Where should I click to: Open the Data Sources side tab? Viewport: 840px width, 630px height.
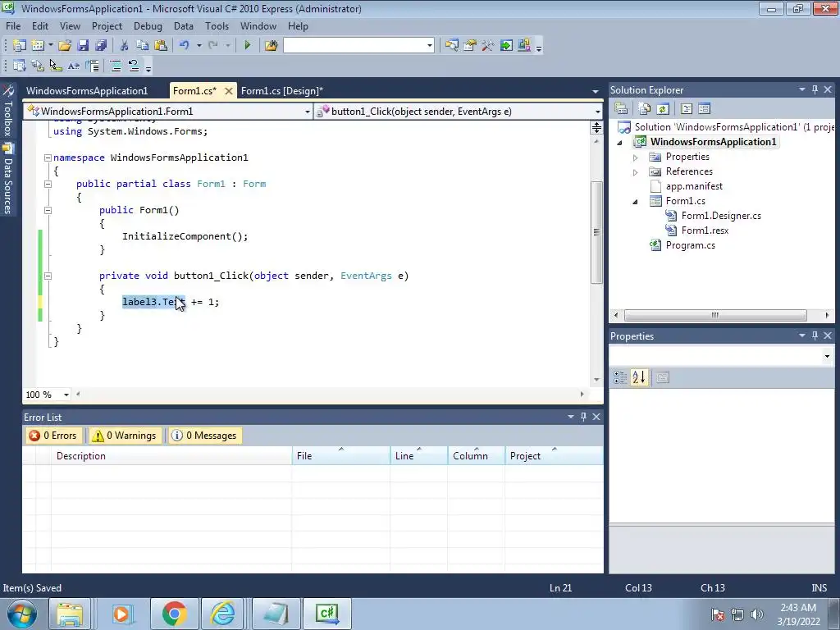click(7, 179)
